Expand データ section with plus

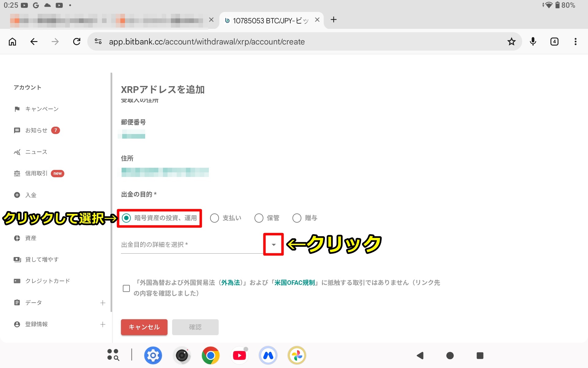click(103, 303)
